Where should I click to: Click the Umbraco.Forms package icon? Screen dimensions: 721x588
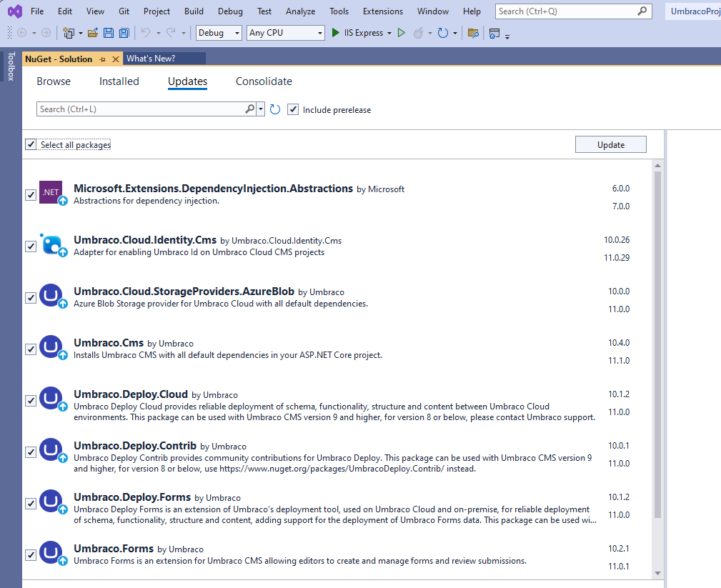[51, 552]
